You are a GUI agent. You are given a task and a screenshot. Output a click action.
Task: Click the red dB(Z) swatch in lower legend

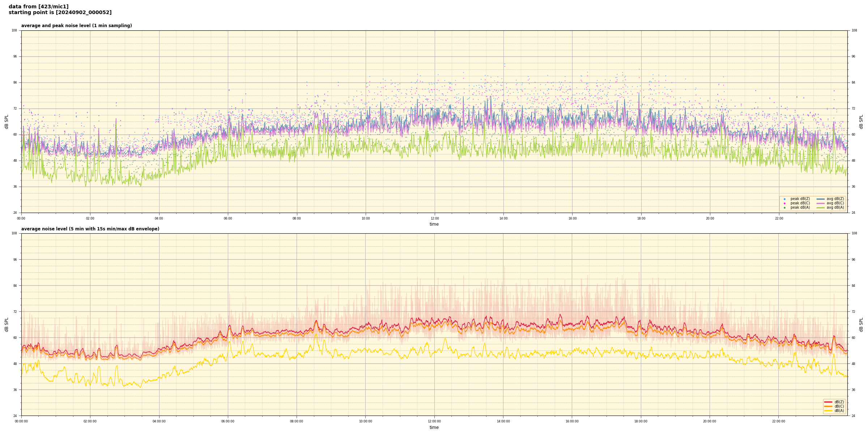pos(828,402)
